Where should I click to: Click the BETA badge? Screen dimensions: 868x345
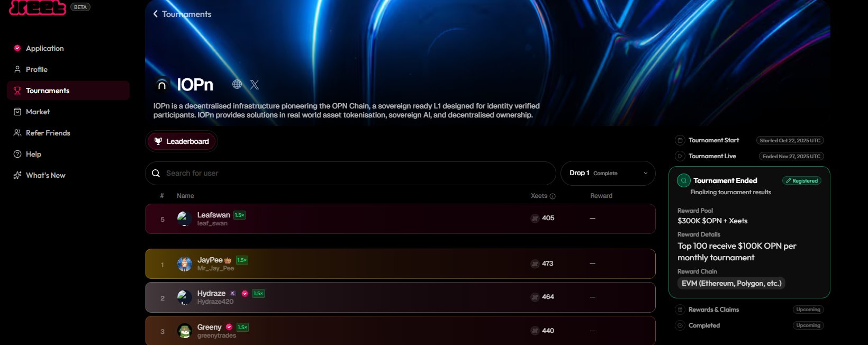(x=80, y=7)
